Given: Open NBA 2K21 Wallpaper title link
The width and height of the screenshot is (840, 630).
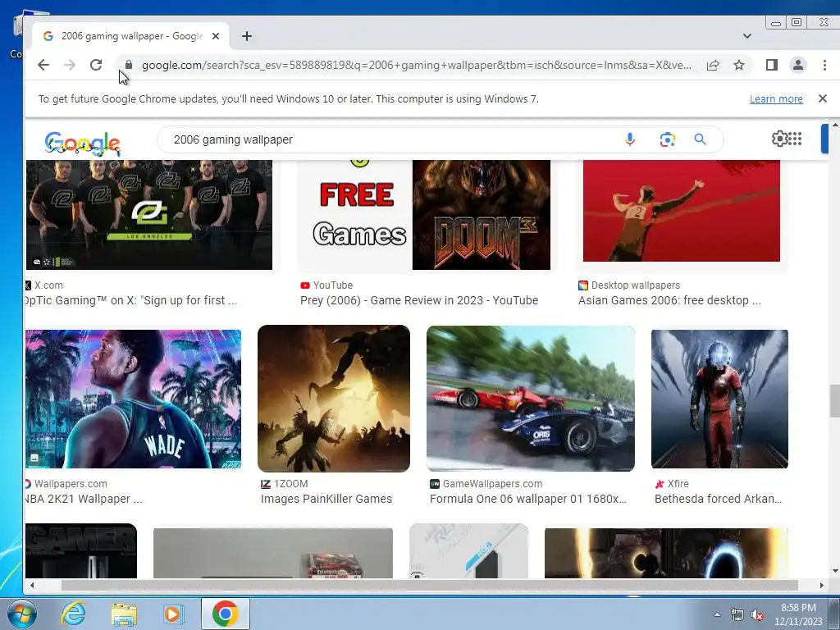Looking at the screenshot, I should tap(84, 499).
